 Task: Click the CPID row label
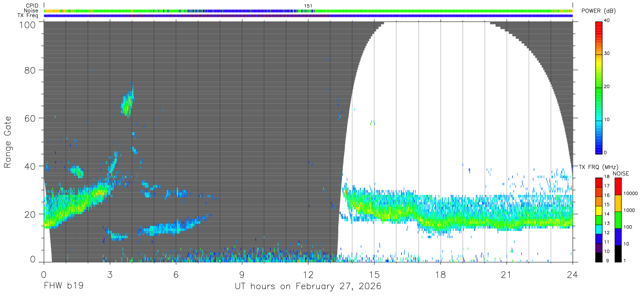(x=33, y=6)
